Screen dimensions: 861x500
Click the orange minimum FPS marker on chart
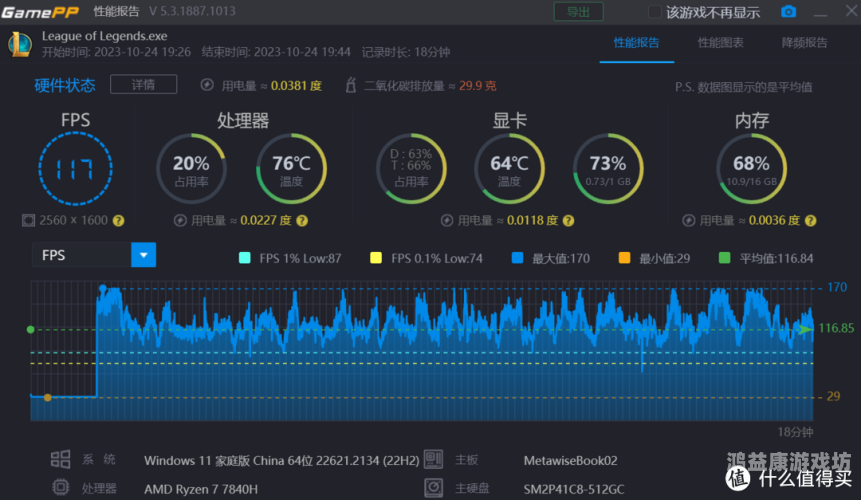tap(48, 397)
